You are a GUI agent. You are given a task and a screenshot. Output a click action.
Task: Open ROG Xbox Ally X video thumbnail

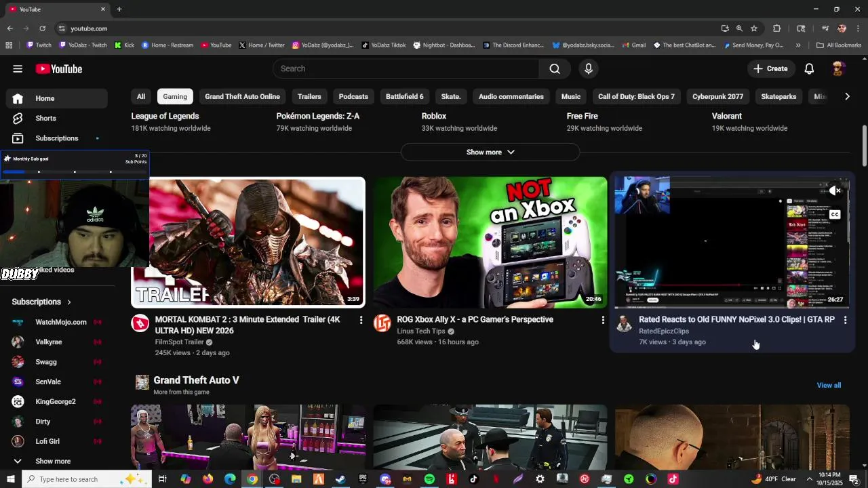coord(490,243)
